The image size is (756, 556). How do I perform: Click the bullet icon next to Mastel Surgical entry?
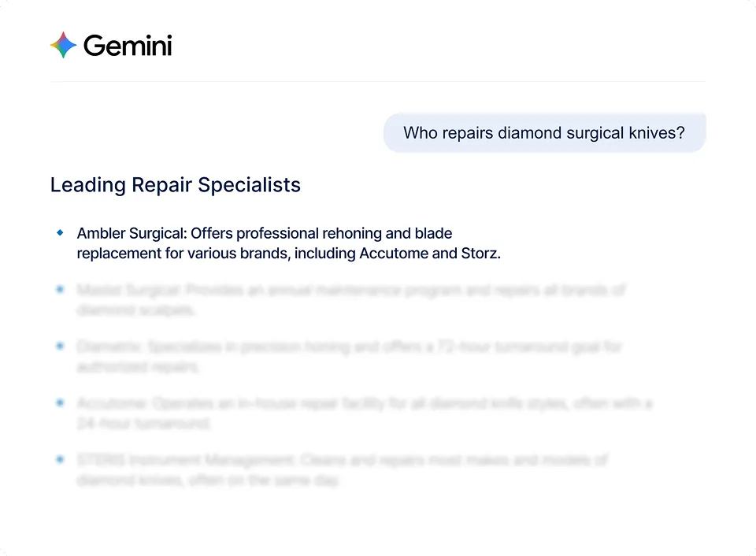(x=60, y=289)
